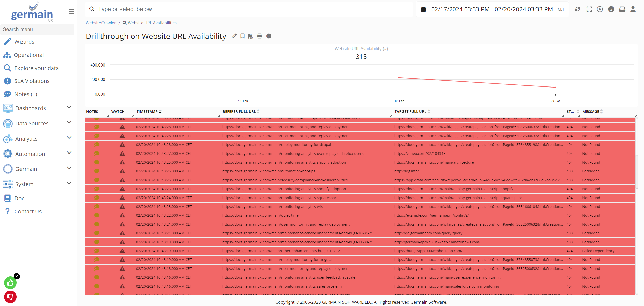Click the thumbs down feedback button

point(10,297)
